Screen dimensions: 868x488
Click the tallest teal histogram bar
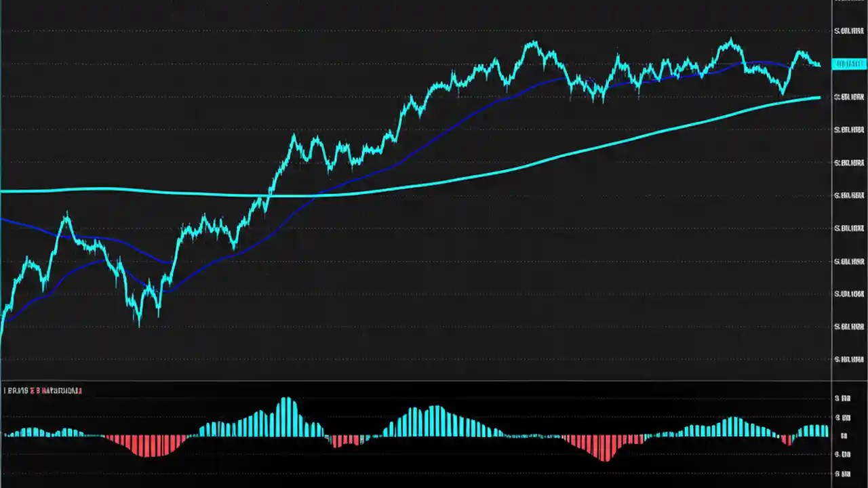288,407
